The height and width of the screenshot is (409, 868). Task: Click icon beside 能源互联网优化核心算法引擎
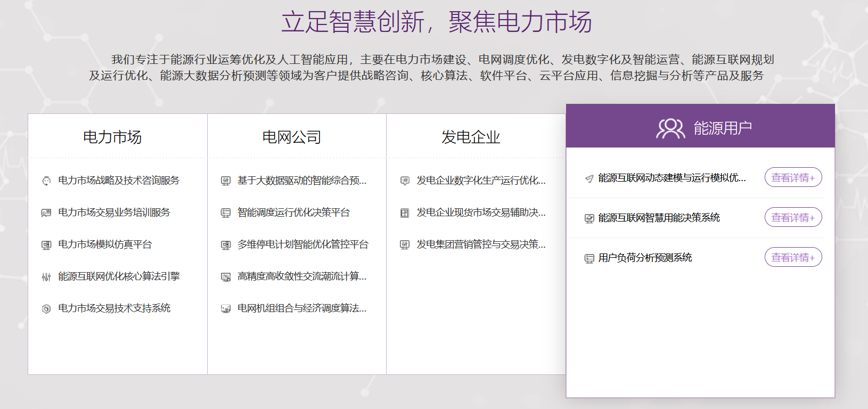(x=46, y=277)
